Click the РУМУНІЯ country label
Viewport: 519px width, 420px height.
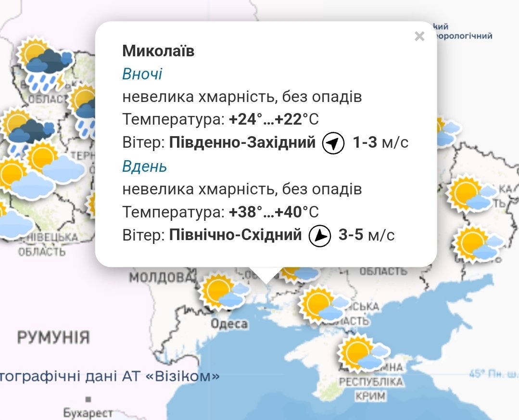coord(53,337)
